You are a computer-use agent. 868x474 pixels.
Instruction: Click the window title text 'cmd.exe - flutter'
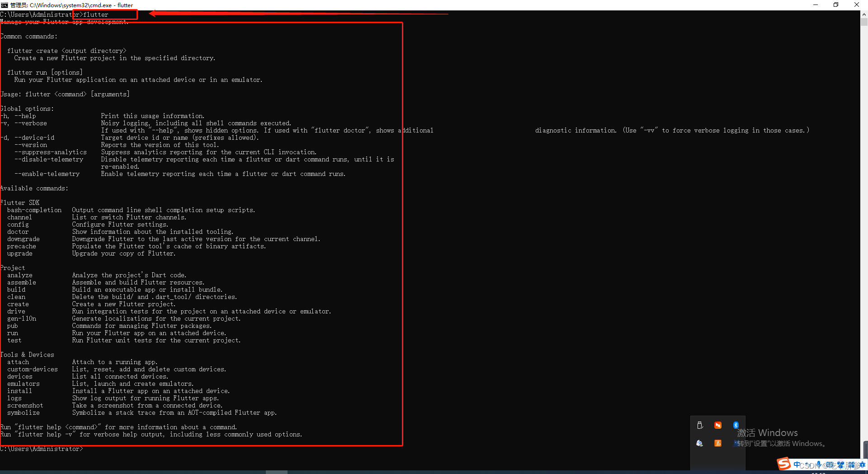(111, 5)
